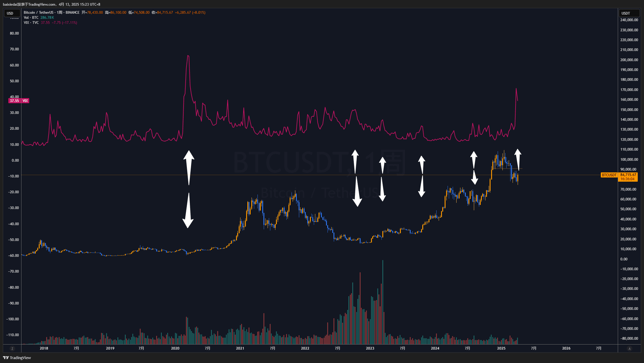Click the TradingView logo in the footer
Screen dimensions: 644x363
pyautogui.click(x=17, y=358)
